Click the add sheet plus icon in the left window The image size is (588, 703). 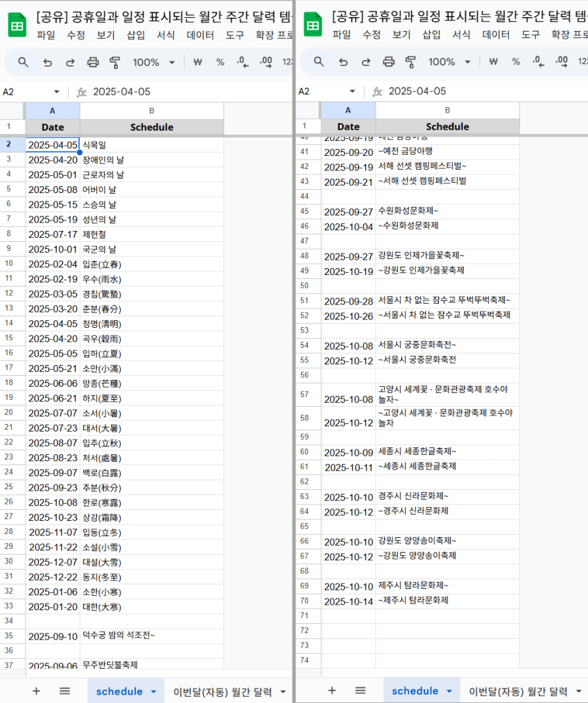pyautogui.click(x=36, y=691)
